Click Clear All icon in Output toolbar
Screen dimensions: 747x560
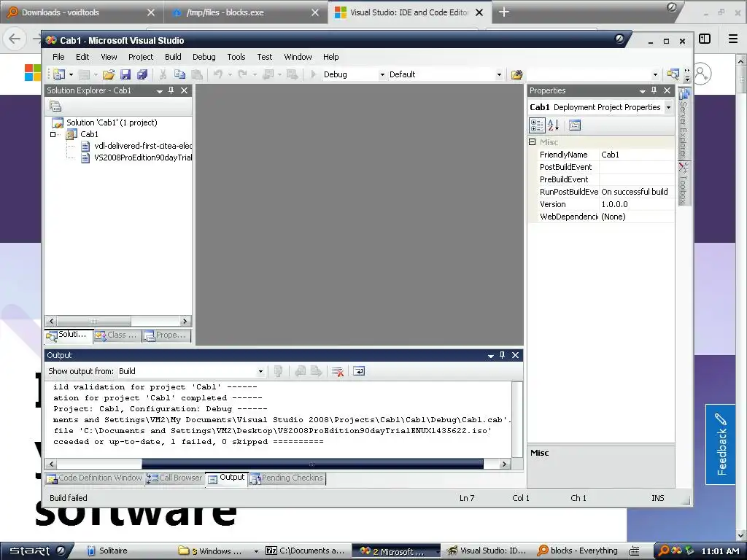point(337,371)
